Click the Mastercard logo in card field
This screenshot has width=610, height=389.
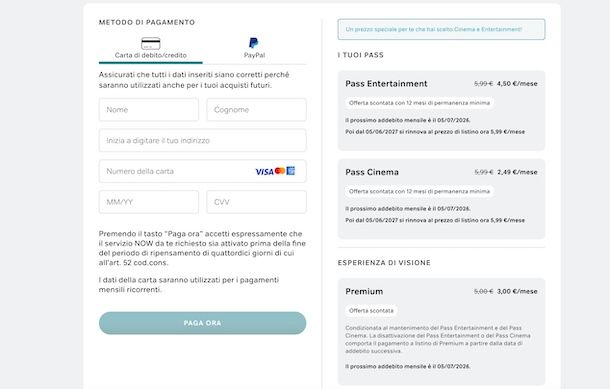[280, 171]
